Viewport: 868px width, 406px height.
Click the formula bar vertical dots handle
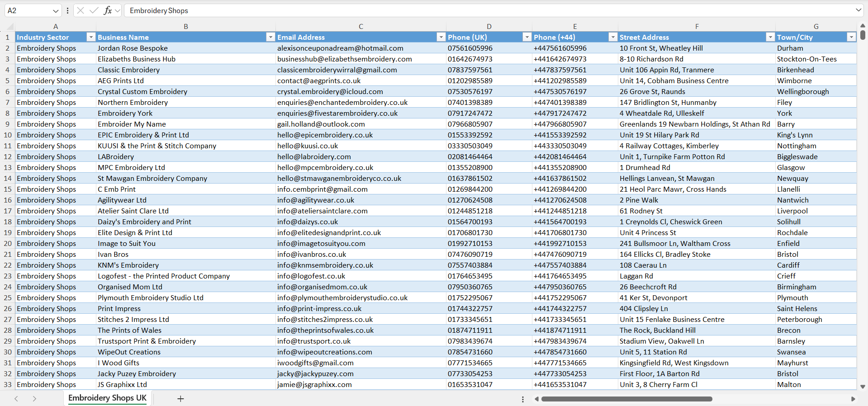tap(67, 10)
